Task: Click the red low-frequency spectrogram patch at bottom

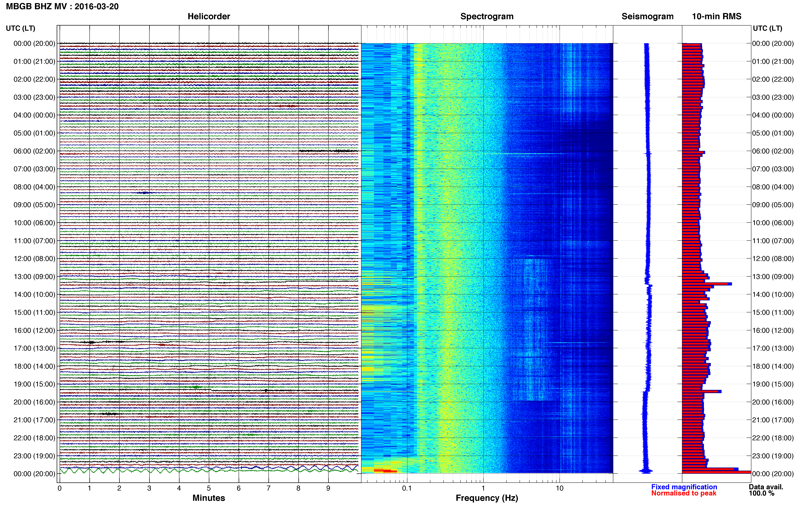Action: 385,471
